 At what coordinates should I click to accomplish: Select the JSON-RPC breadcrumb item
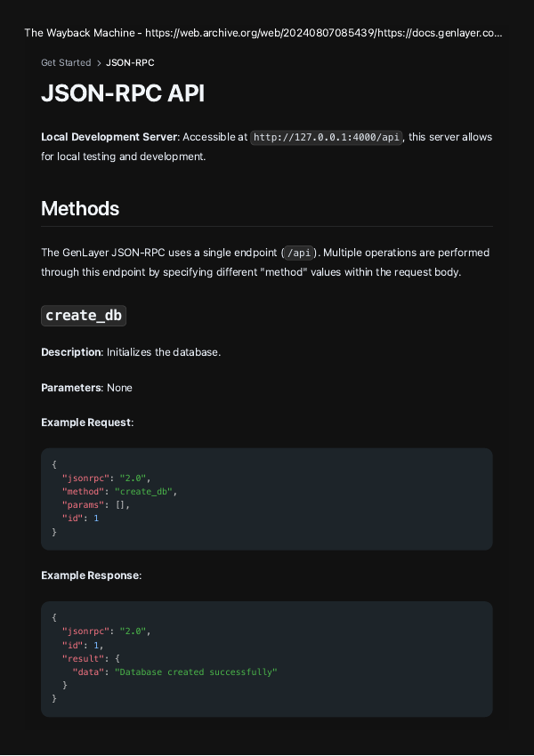(130, 62)
